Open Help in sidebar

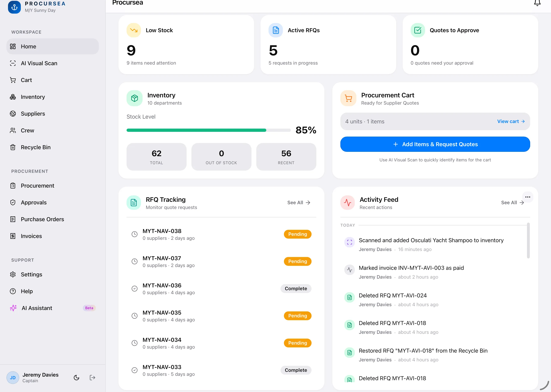53,291
